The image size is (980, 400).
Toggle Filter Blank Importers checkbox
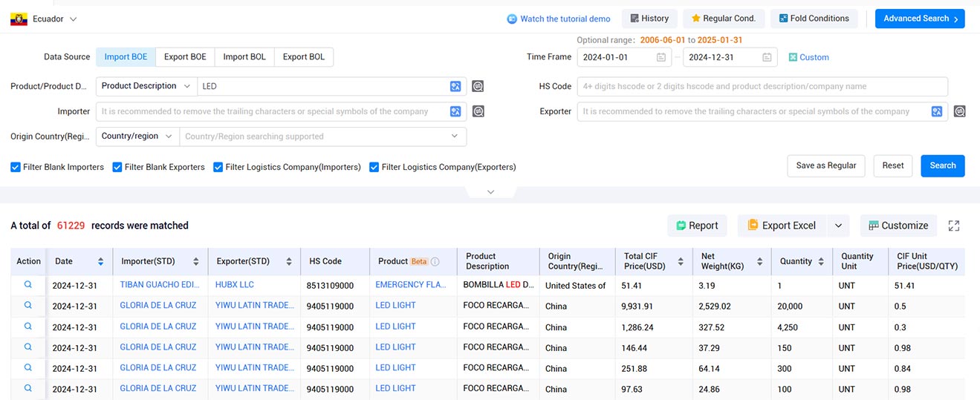pos(16,167)
